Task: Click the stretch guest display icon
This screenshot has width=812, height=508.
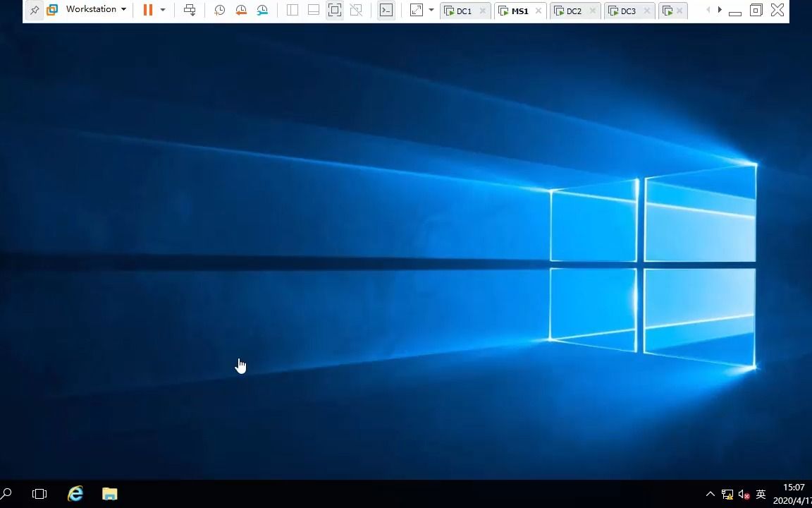Action: pyautogui.click(x=417, y=10)
